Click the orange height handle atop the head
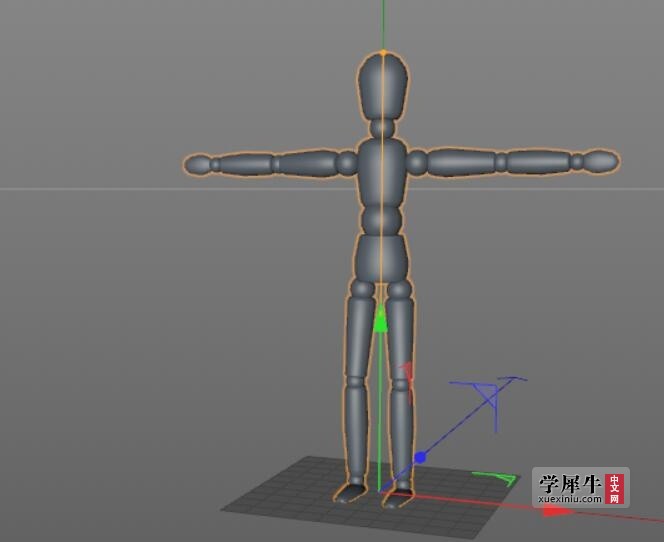Image resolution: width=664 pixels, height=542 pixels. (383, 53)
